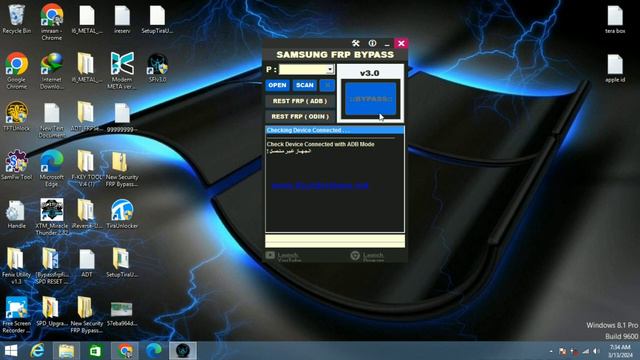Click 'Check Device Connected with ADB Mode' log line

coord(320,144)
